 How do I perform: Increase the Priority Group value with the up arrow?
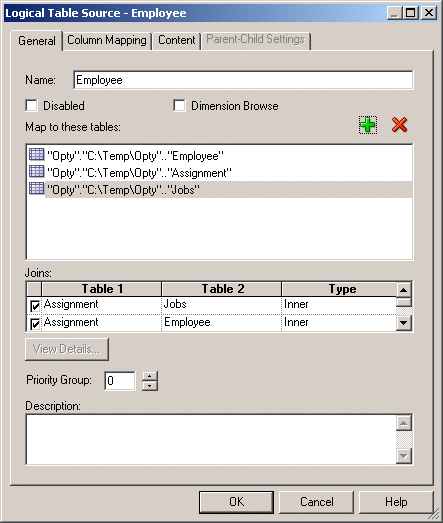(150, 376)
